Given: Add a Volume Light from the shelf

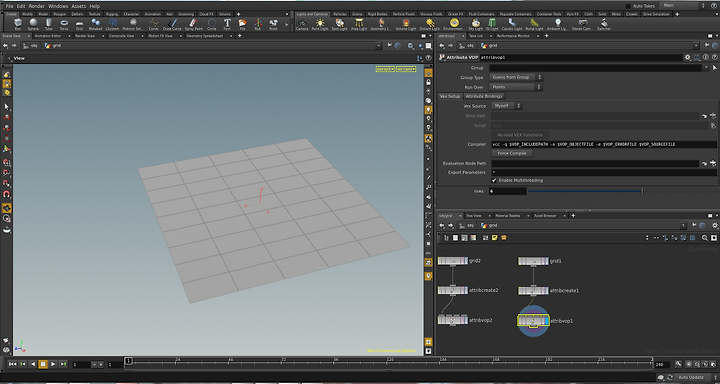Looking at the screenshot, I should 405,24.
